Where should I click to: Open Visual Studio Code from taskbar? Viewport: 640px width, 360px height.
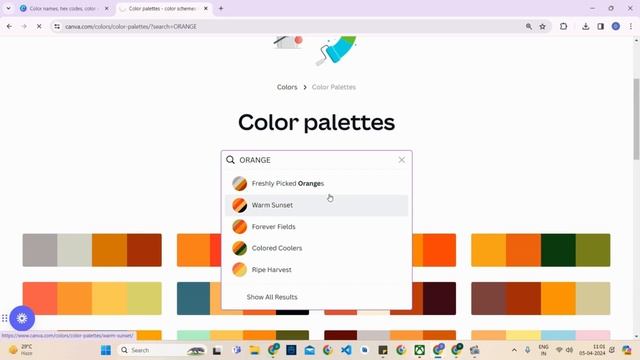click(x=346, y=350)
